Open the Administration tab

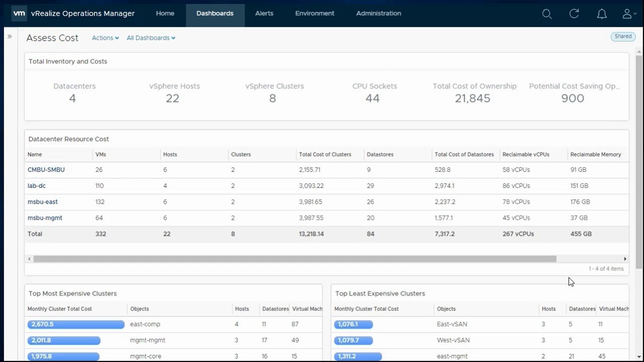[378, 14]
